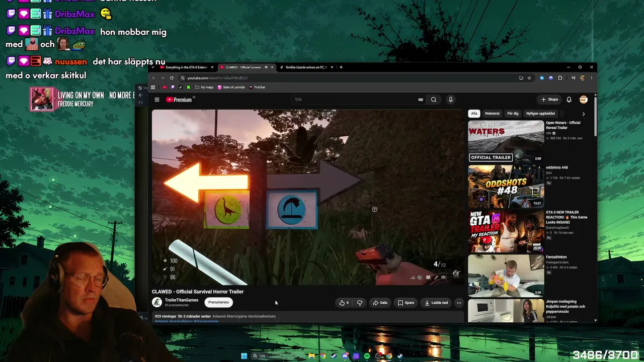Click the CLAWED video player
This screenshot has height=362, width=644.
308,197
